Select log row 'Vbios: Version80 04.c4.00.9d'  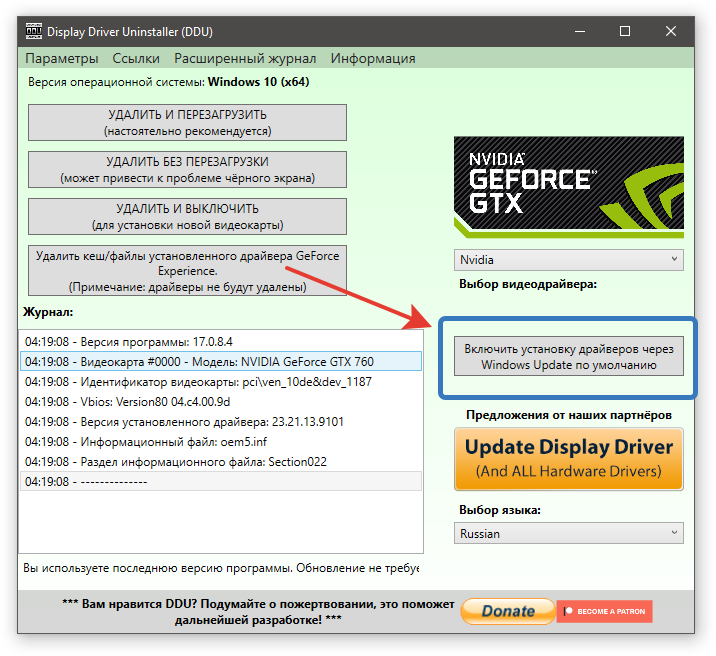(221, 402)
